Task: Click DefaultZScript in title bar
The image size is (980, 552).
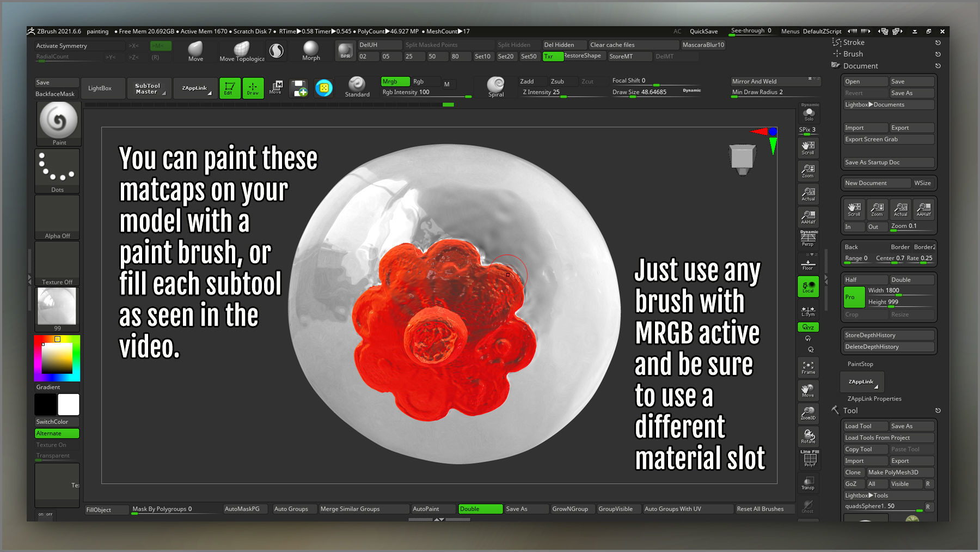Action: click(x=822, y=31)
